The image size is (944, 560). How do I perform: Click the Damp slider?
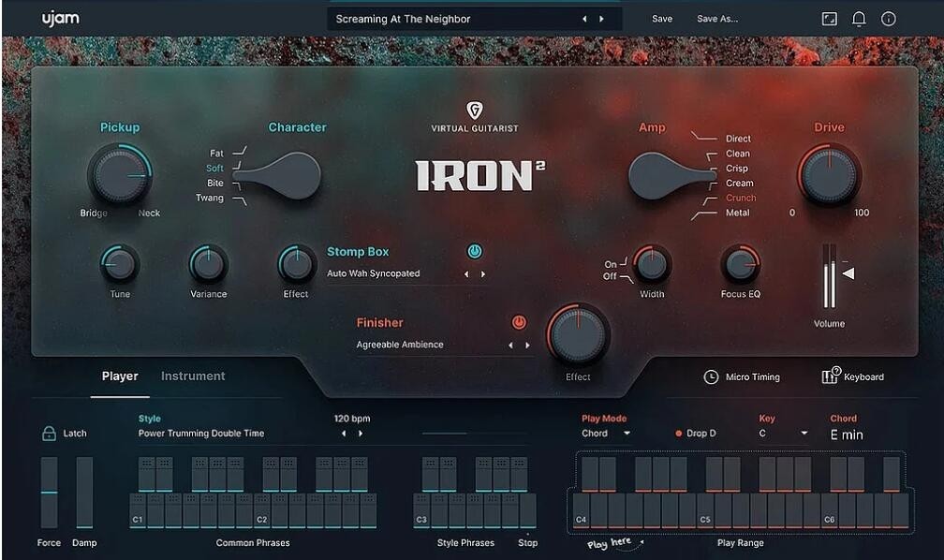tap(84, 492)
